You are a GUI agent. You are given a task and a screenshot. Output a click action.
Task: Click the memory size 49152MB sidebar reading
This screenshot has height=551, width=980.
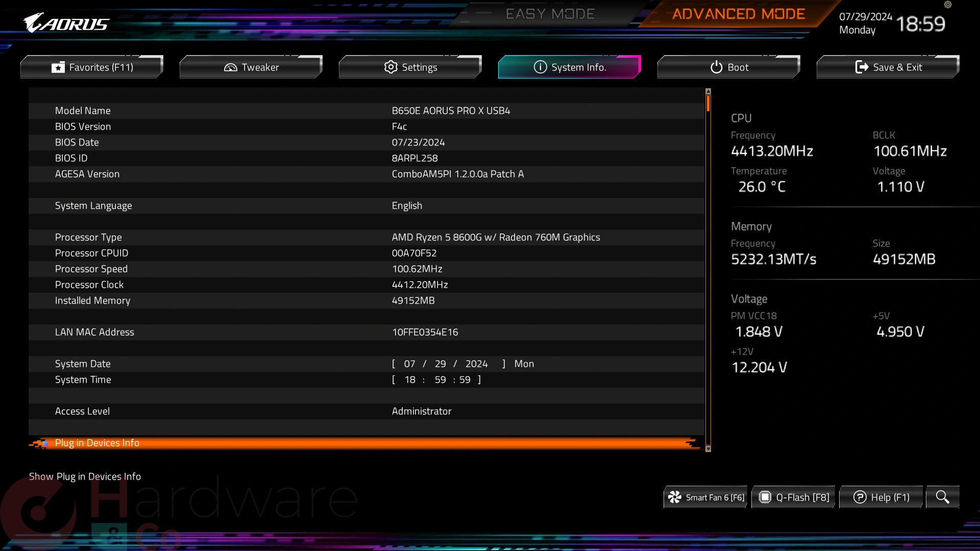click(904, 259)
